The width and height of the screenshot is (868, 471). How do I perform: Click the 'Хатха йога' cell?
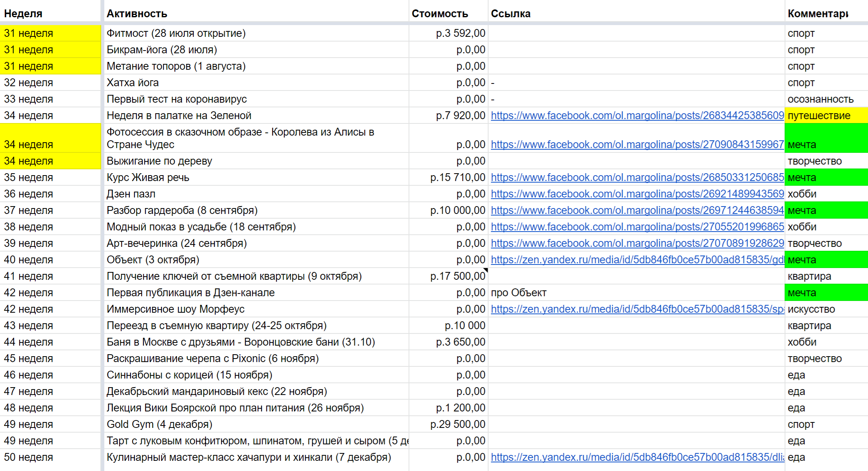pyautogui.click(x=256, y=83)
